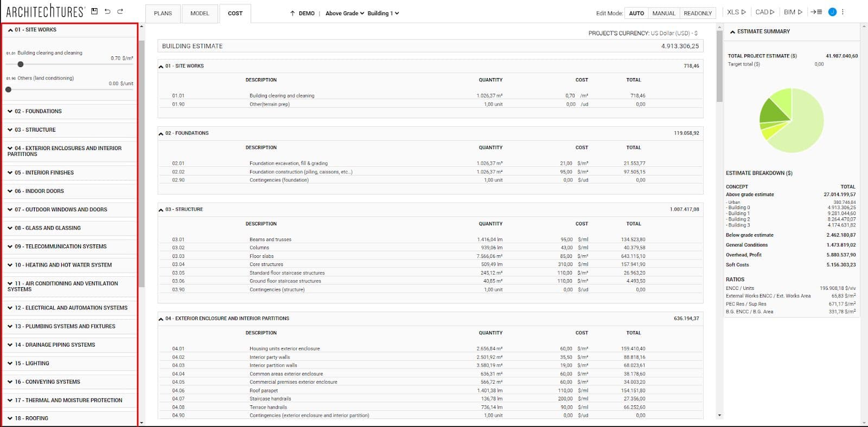The image size is (868, 427).
Task: Export the estimate as XLS
Action: (736, 12)
